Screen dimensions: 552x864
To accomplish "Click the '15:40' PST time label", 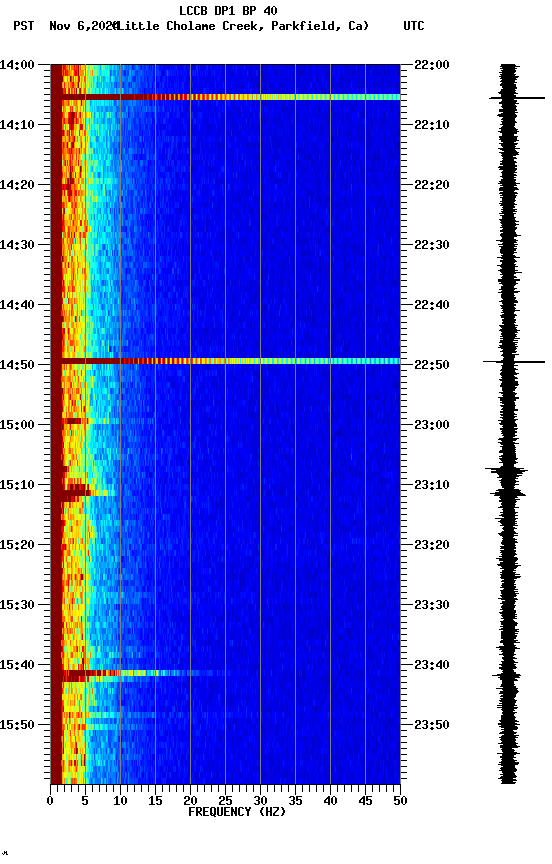I will point(17,665).
